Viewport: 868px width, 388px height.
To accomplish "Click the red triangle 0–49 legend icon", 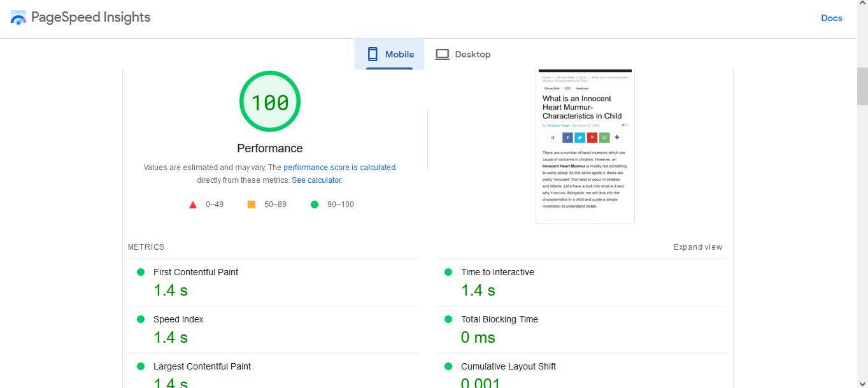I will [193, 205].
